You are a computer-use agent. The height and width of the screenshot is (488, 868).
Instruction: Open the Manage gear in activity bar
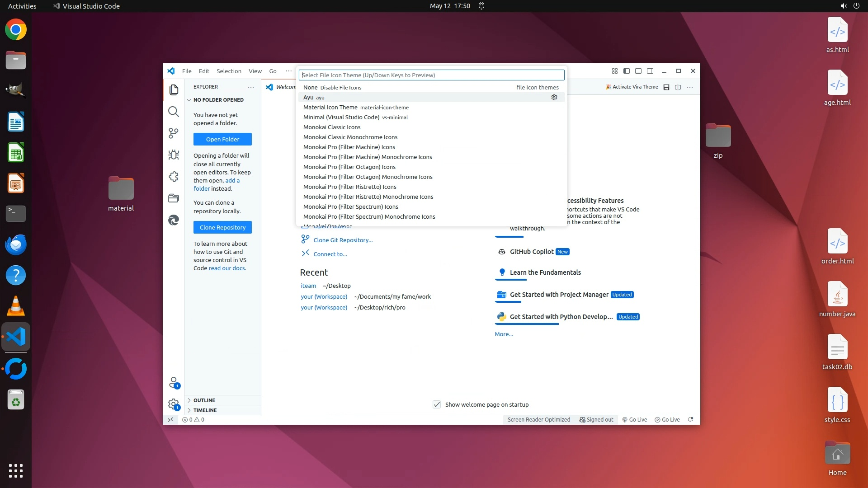tap(174, 404)
